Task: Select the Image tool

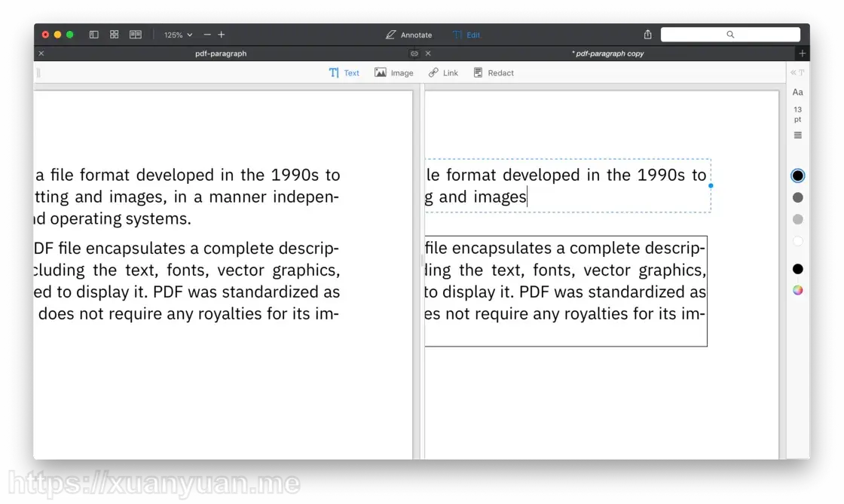Action: (394, 72)
